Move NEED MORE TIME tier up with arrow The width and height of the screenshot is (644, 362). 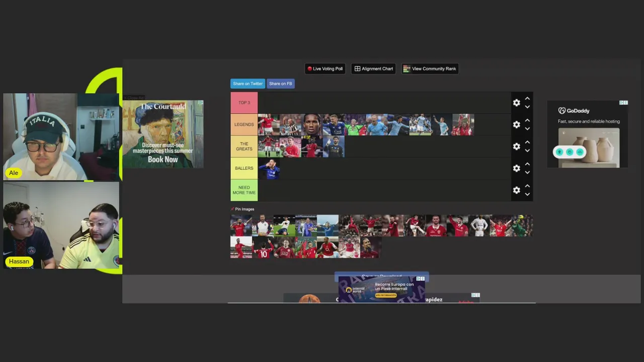pyautogui.click(x=527, y=186)
